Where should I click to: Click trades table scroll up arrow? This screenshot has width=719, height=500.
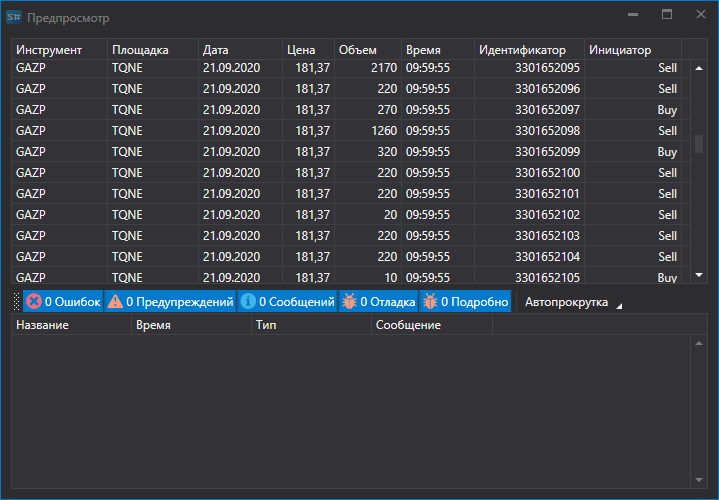(699, 68)
